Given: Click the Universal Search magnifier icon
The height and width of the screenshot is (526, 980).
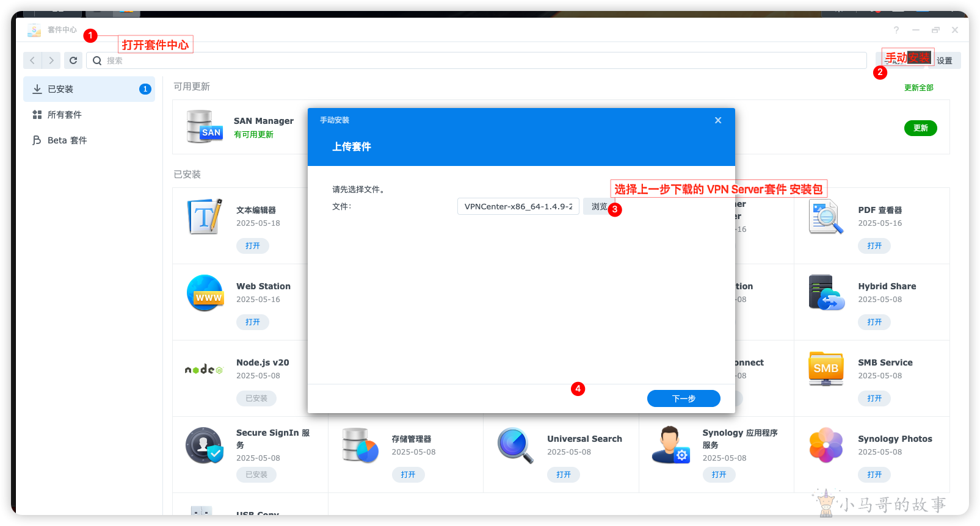Looking at the screenshot, I should 515,445.
